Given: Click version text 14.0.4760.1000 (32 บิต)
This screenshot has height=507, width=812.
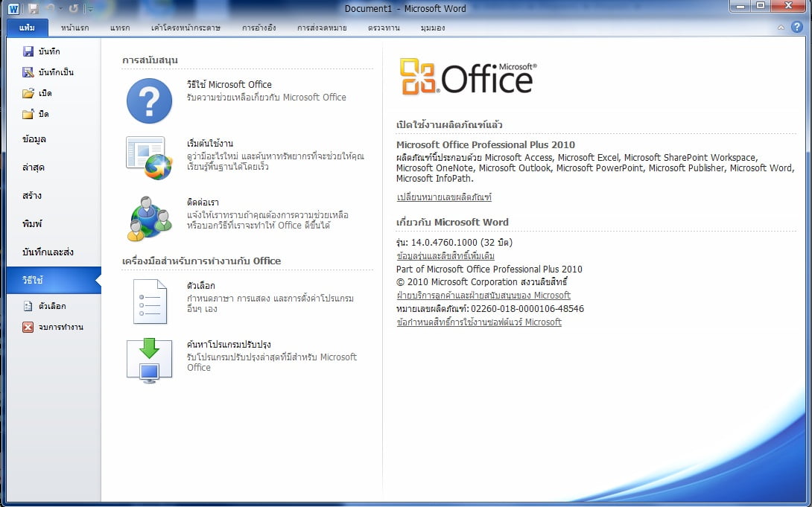Looking at the screenshot, I should click(462, 243).
